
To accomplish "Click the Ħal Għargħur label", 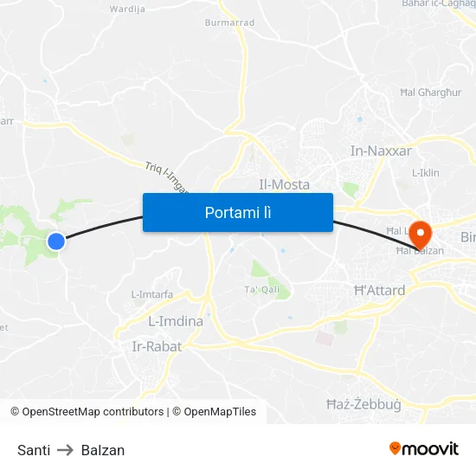I will [430, 93].
